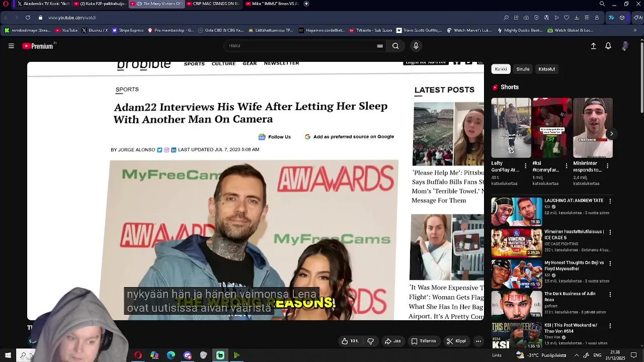Screen dimensions: 644x362
Task: Go to the YouTube Premium home logo
Action: pyautogui.click(x=38, y=46)
